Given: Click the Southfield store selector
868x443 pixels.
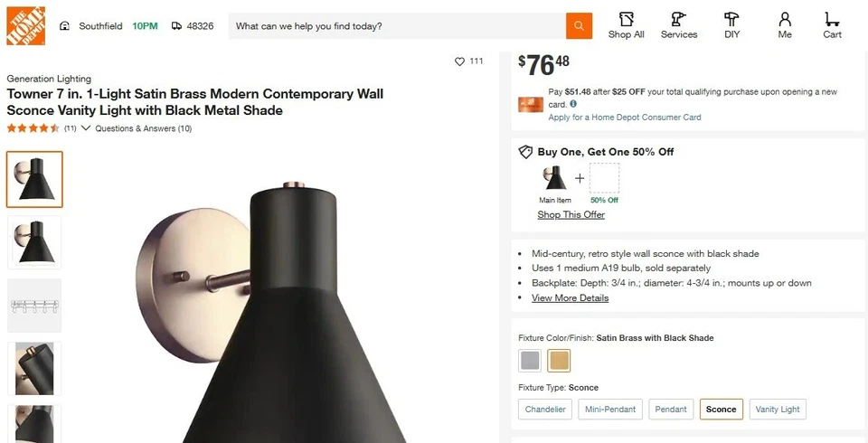Looking at the screenshot, I should point(91,26).
